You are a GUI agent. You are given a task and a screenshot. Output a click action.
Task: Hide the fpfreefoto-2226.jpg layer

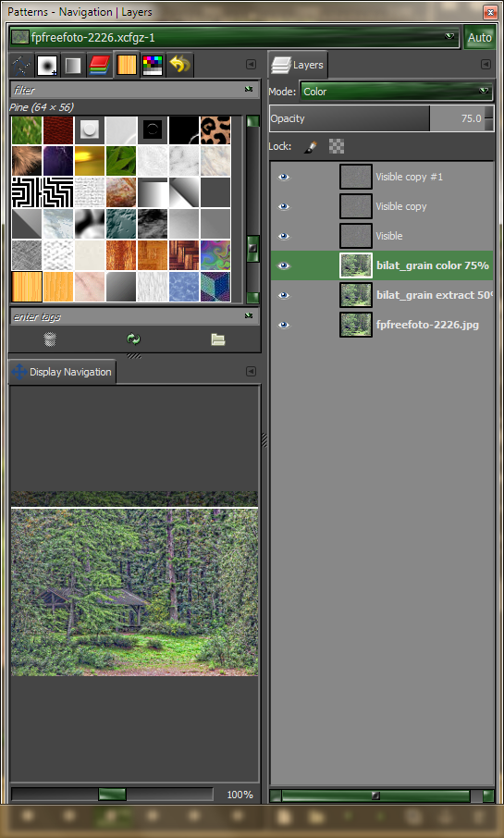284,325
